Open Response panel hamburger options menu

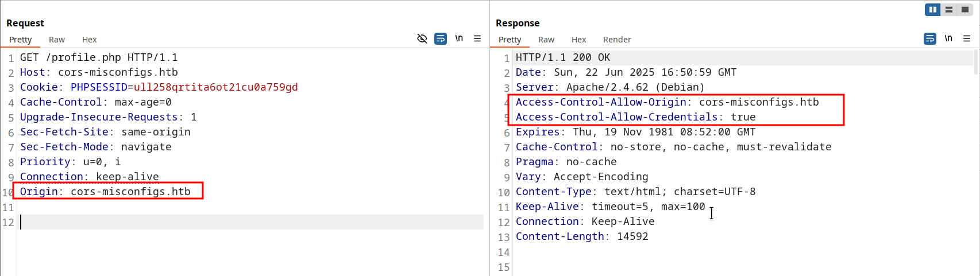[967, 38]
